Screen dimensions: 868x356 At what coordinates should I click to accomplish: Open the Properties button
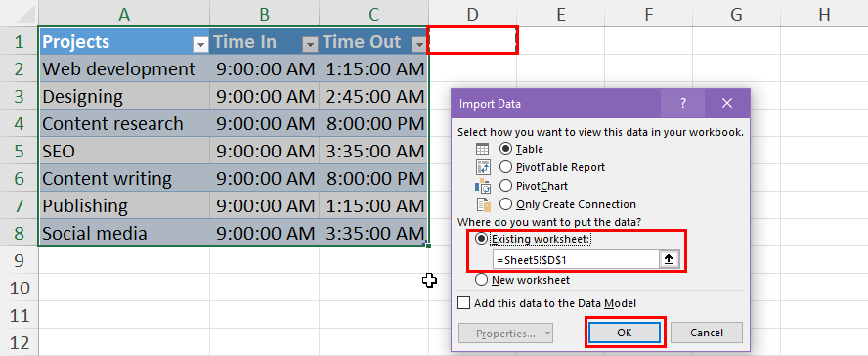pos(505,334)
